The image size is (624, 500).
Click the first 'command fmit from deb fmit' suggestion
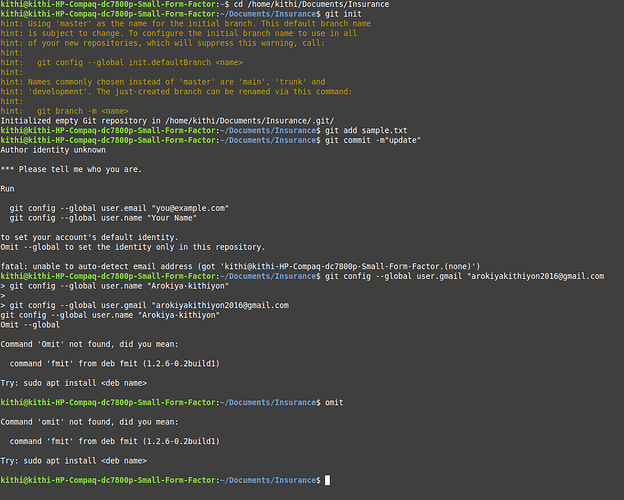[115, 363]
